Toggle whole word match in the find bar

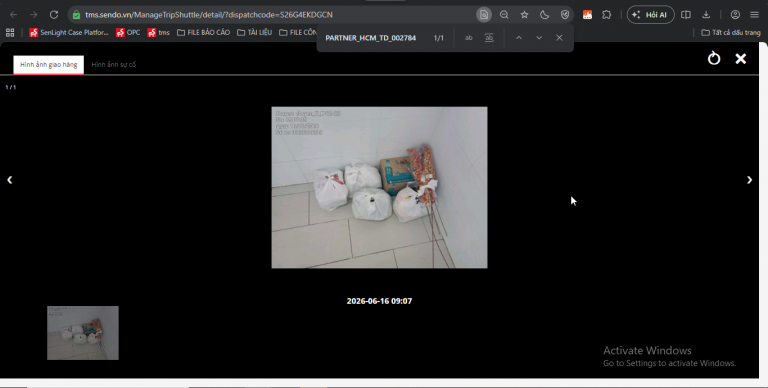click(489, 38)
